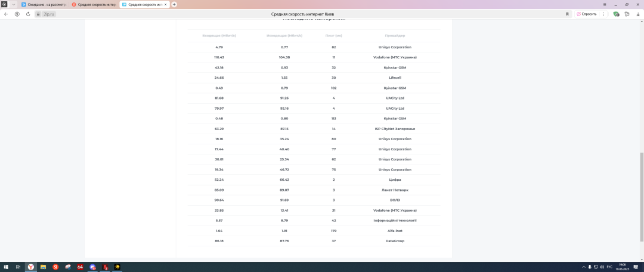Click the 'Пинг (мс)' column header
The image size is (644, 272).
point(333,36)
